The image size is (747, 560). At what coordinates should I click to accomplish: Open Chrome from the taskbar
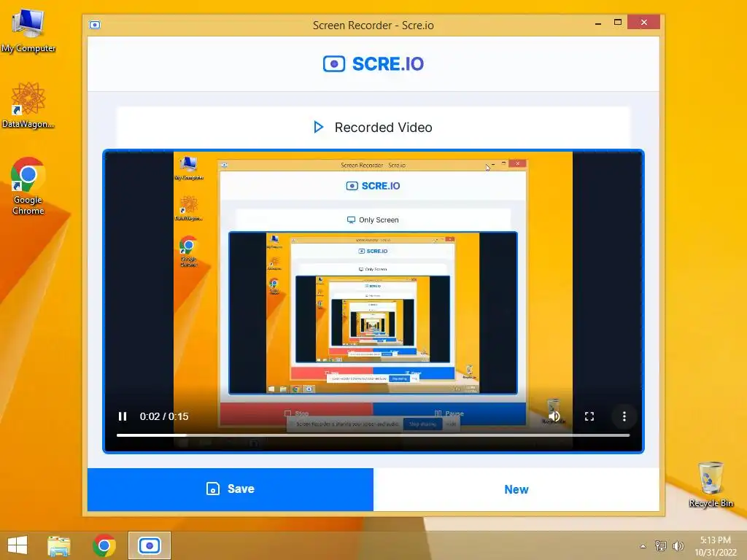[104, 545]
